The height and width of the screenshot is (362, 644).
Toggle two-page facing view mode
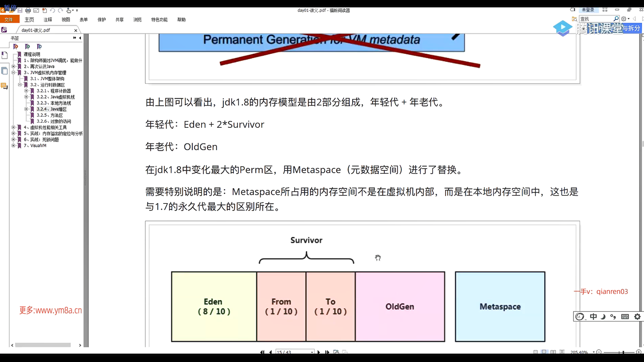click(x=553, y=352)
